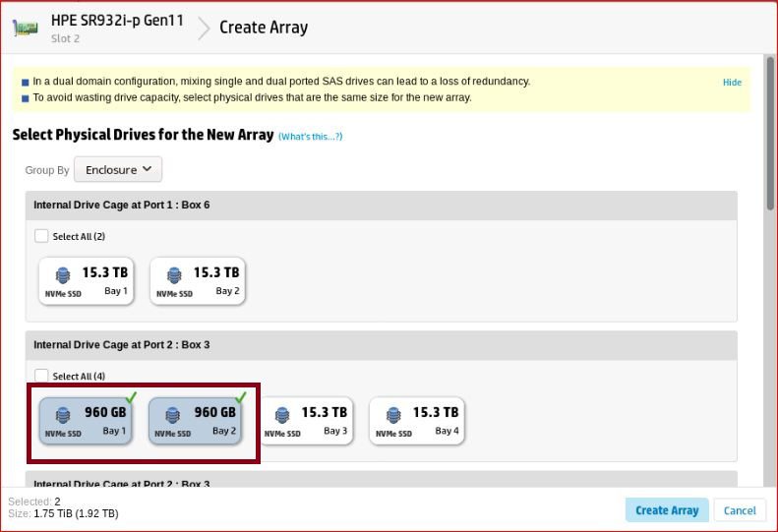Select the 15.3 TB drive in Box 6 Bay 1
The height and width of the screenshot is (532, 778).
coord(86,281)
